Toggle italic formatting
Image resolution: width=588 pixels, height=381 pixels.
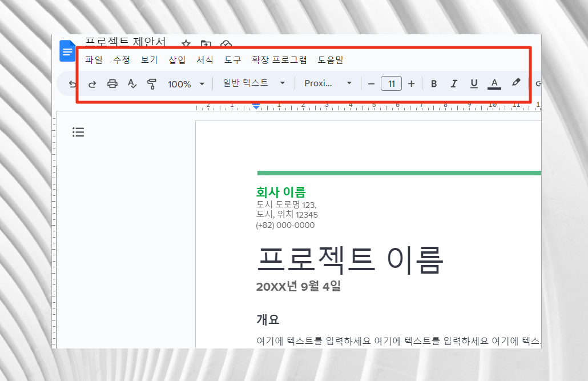454,83
